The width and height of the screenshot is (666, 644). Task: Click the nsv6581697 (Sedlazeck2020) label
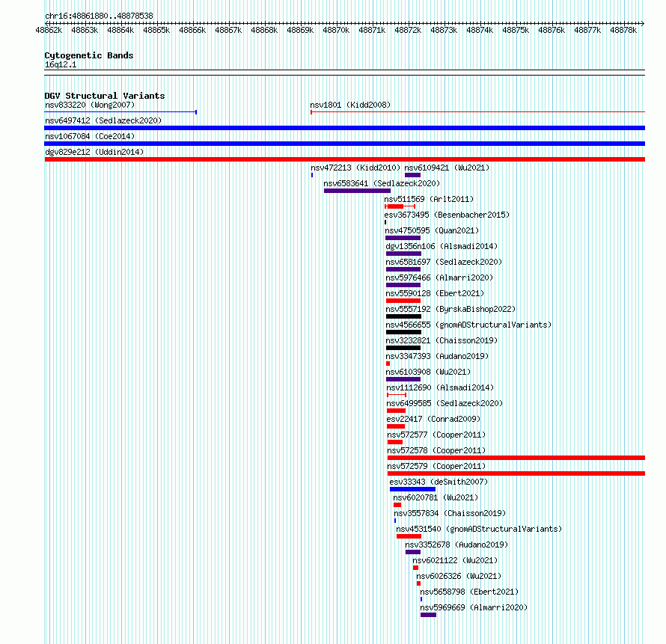click(444, 262)
